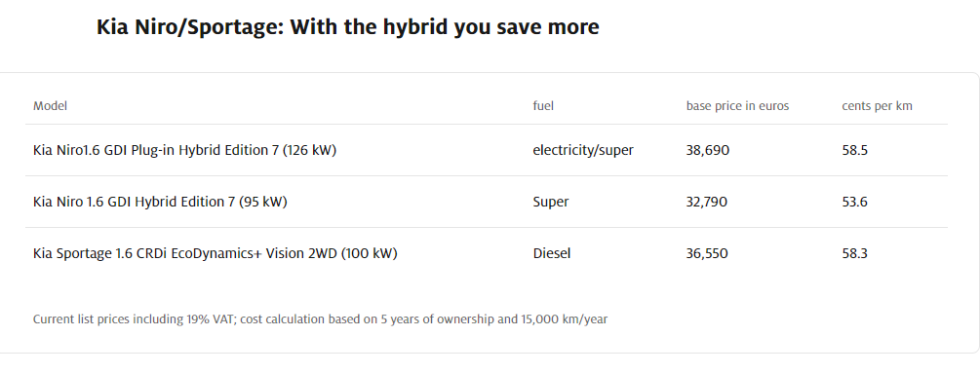Click the 36,550 base price value
Screen dimensions: 980x374
pos(707,253)
